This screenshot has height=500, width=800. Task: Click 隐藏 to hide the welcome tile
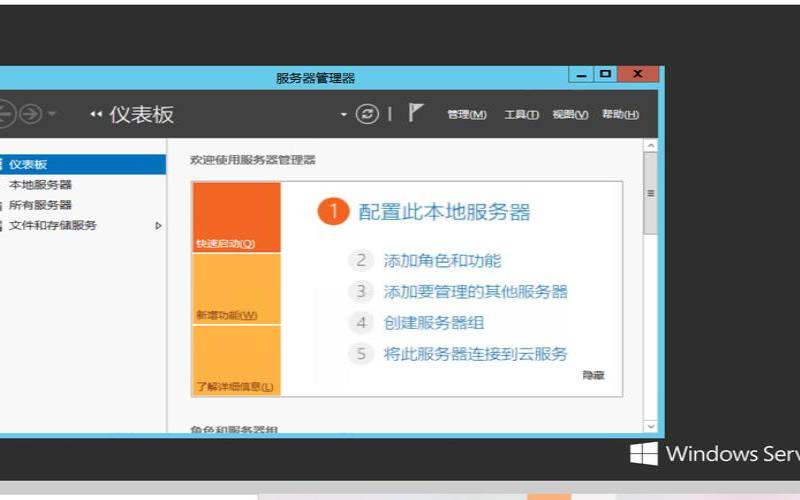point(593,376)
